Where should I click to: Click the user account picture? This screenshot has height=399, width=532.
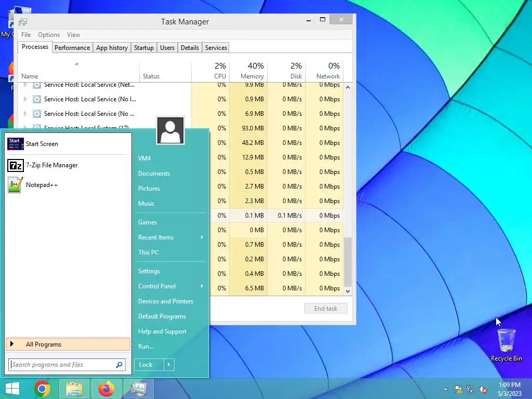[x=170, y=130]
